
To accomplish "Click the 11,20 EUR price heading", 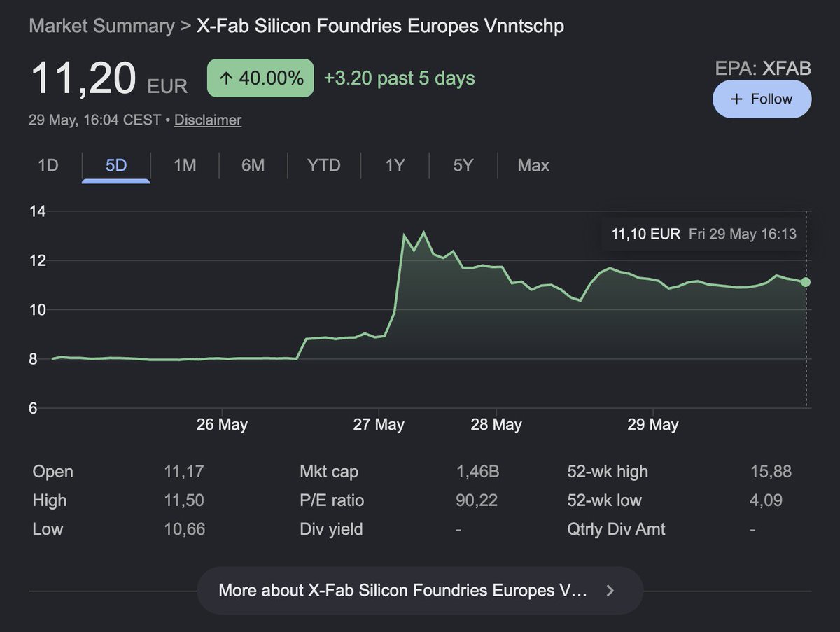I will coord(108,78).
